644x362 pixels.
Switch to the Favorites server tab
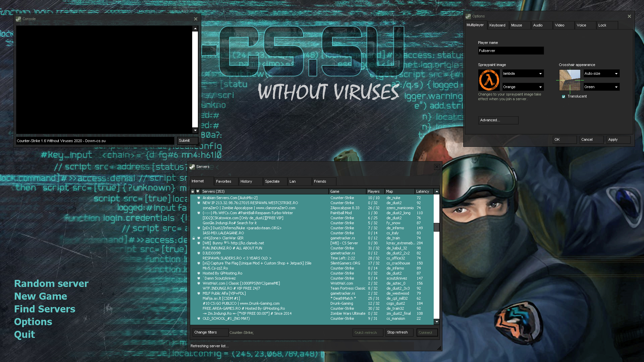pyautogui.click(x=224, y=181)
